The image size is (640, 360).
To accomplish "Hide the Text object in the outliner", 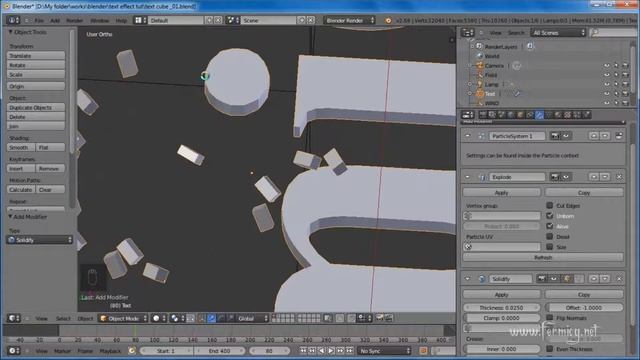I will coord(607,93).
